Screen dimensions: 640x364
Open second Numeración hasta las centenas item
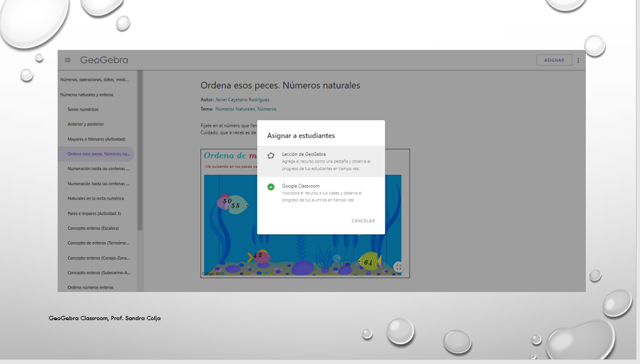point(98,184)
